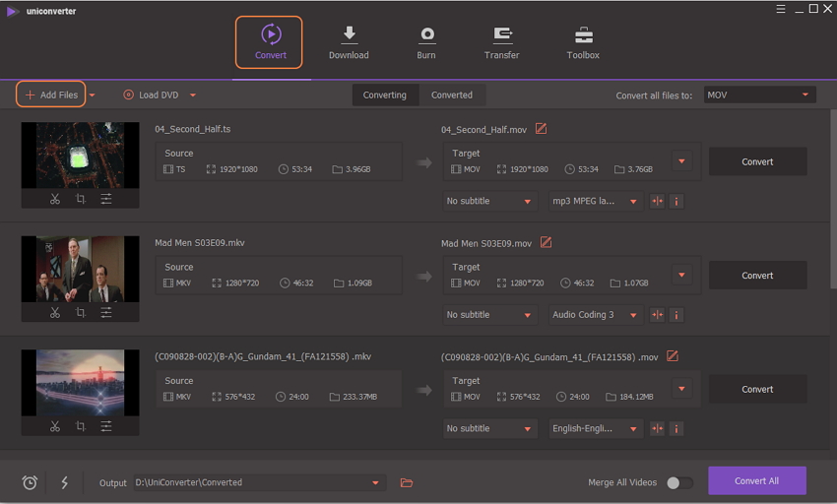Click the Convert All button
This screenshot has width=837, height=504.
(x=757, y=481)
